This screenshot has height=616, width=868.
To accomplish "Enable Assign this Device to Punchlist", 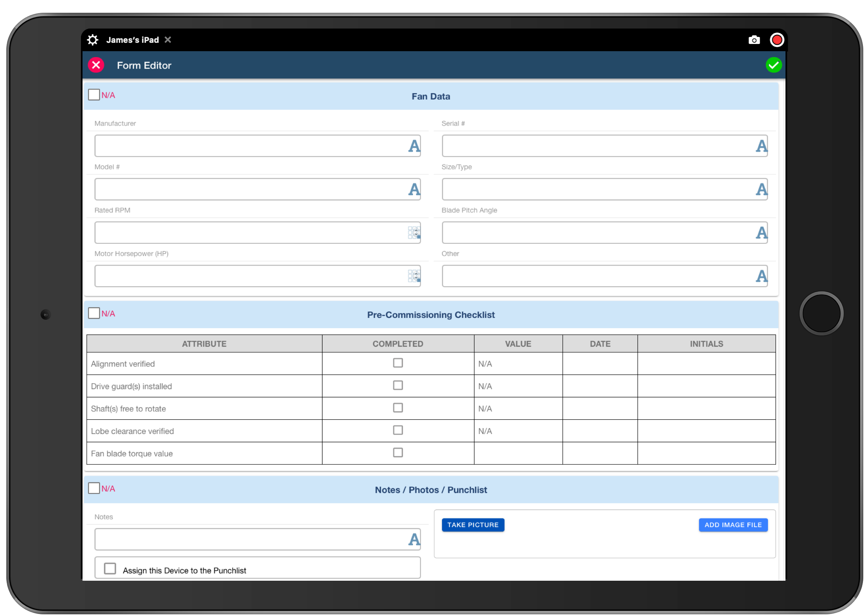I will coord(110,569).
